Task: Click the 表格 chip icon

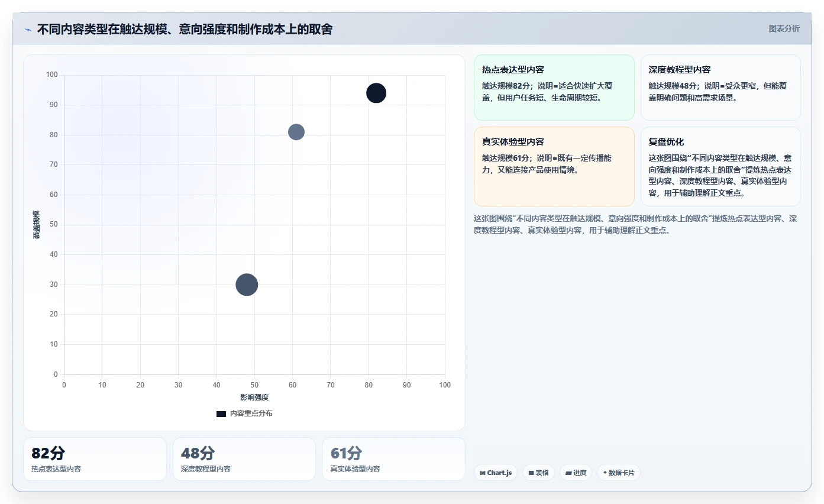Action: click(531, 473)
